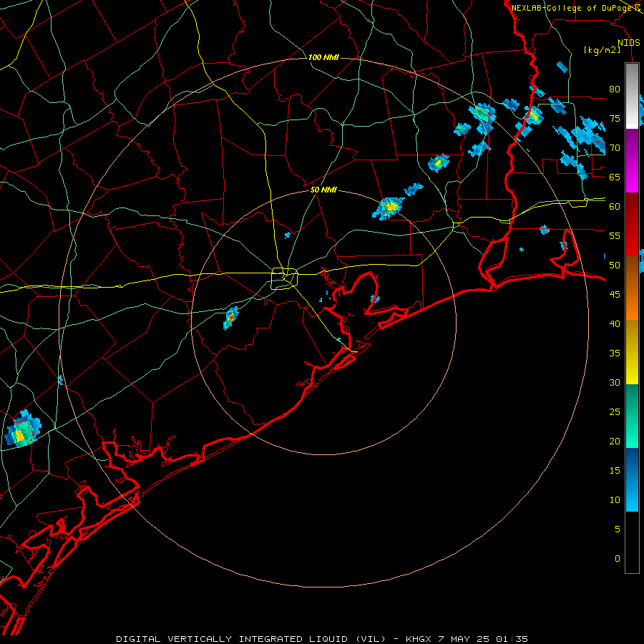Click the '20' value on color scale
Image resolution: width=644 pixels, height=644 pixels.
pyautogui.click(x=615, y=441)
